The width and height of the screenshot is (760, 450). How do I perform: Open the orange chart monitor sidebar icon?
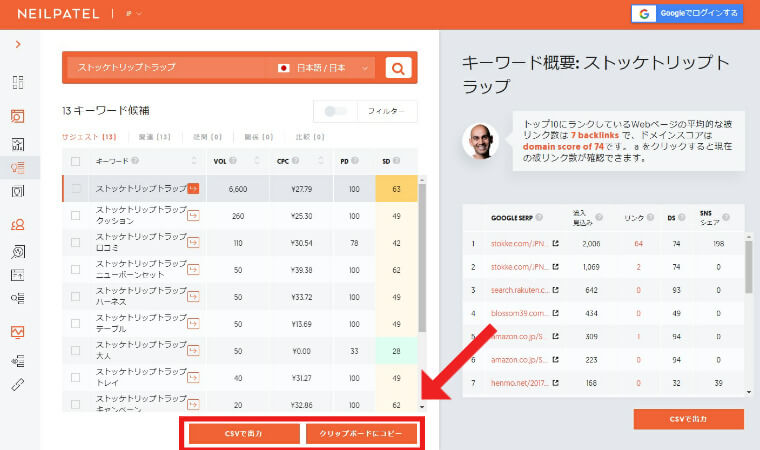click(x=18, y=332)
